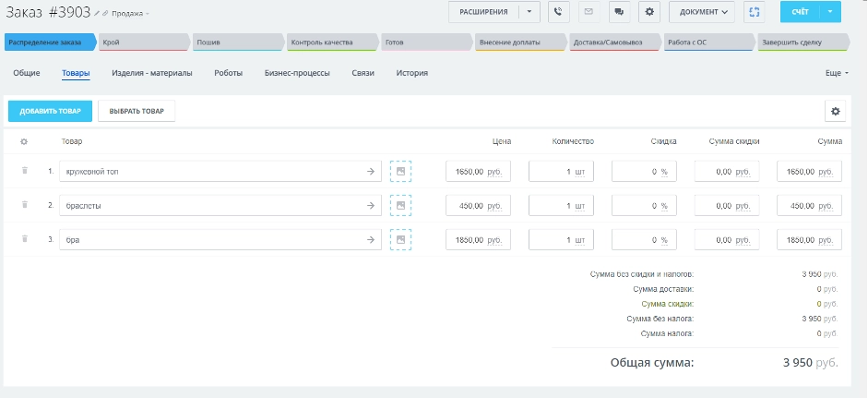
Task: Click the email envelope icon
Action: pos(588,12)
